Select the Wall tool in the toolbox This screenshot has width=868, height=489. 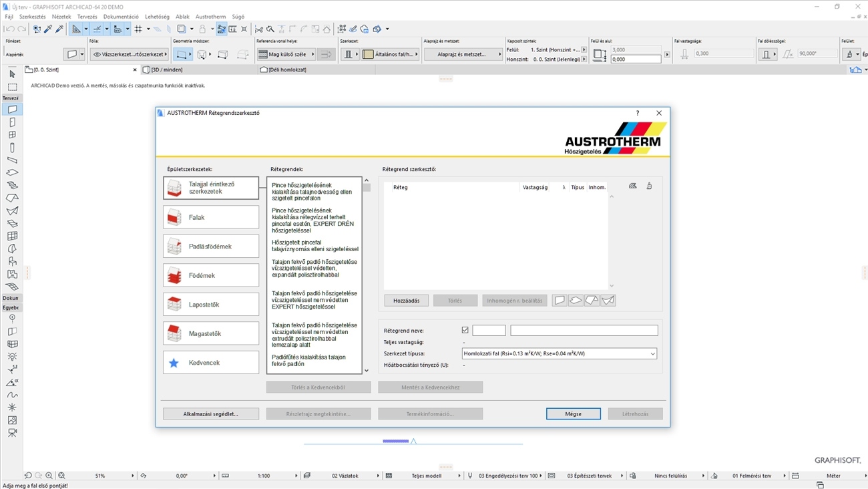(12, 110)
